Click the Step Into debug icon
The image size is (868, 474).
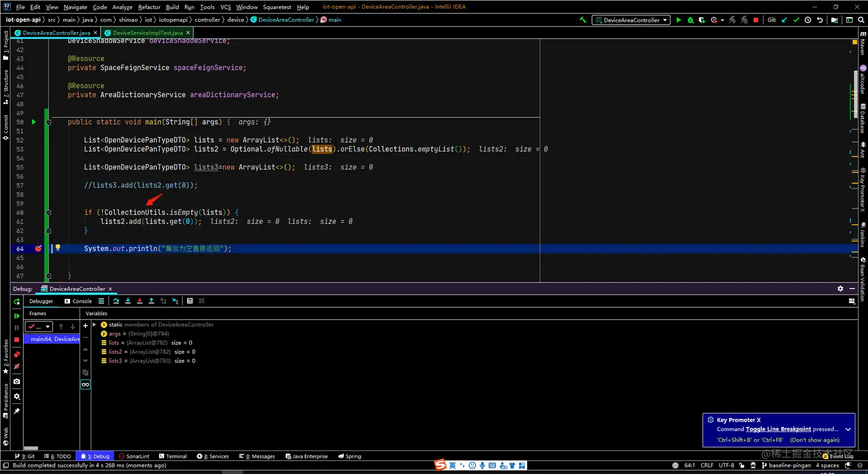(x=127, y=301)
